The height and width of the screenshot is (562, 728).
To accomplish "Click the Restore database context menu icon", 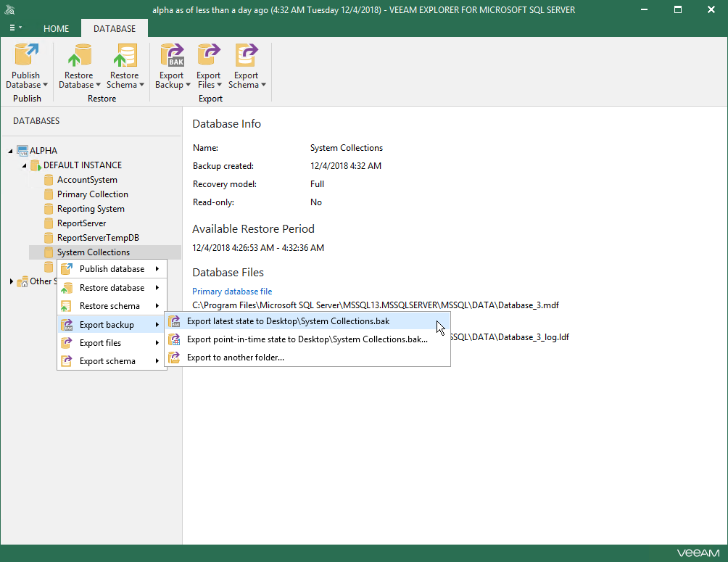I will (x=67, y=288).
